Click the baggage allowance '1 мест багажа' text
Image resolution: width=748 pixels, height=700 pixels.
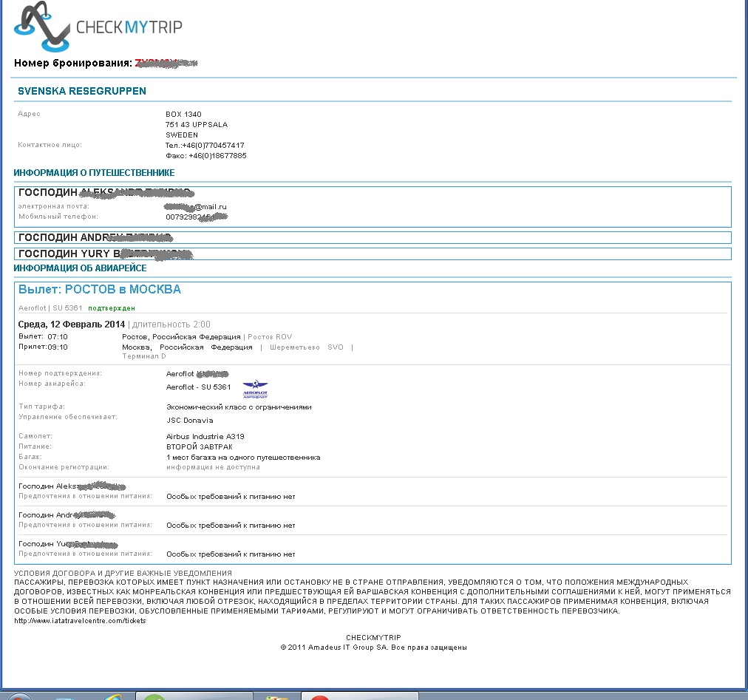click(x=243, y=458)
